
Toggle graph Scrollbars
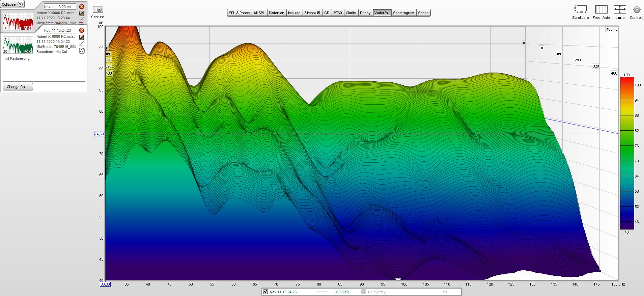580,9
